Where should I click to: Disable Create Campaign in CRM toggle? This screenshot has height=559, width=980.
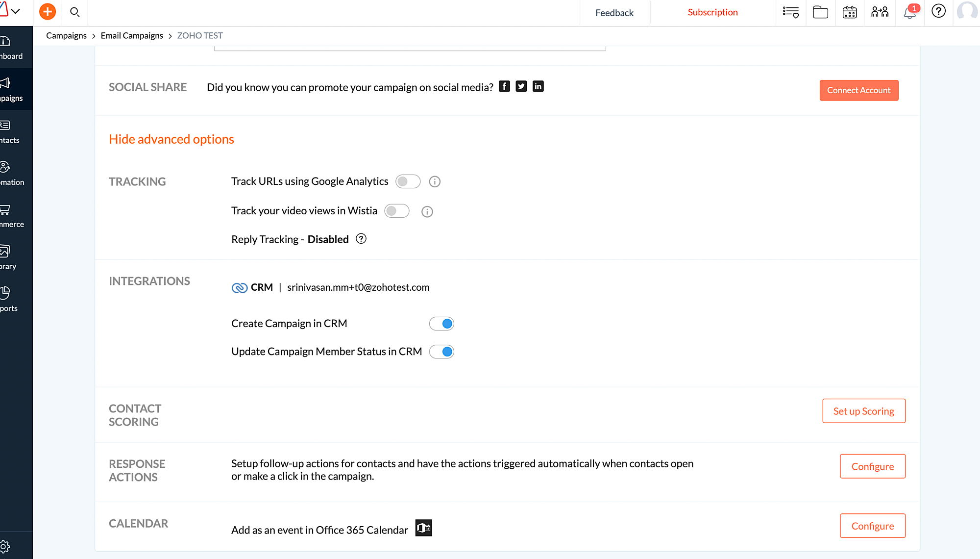point(441,324)
